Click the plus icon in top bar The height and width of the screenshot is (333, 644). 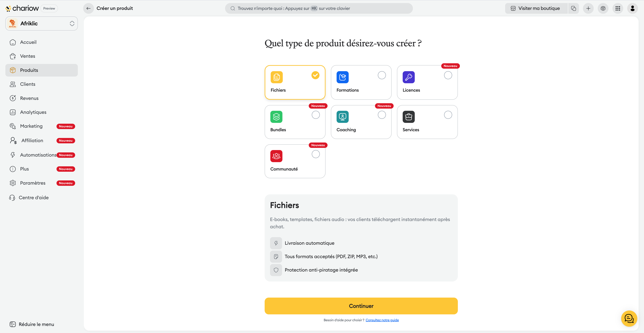pyautogui.click(x=588, y=8)
